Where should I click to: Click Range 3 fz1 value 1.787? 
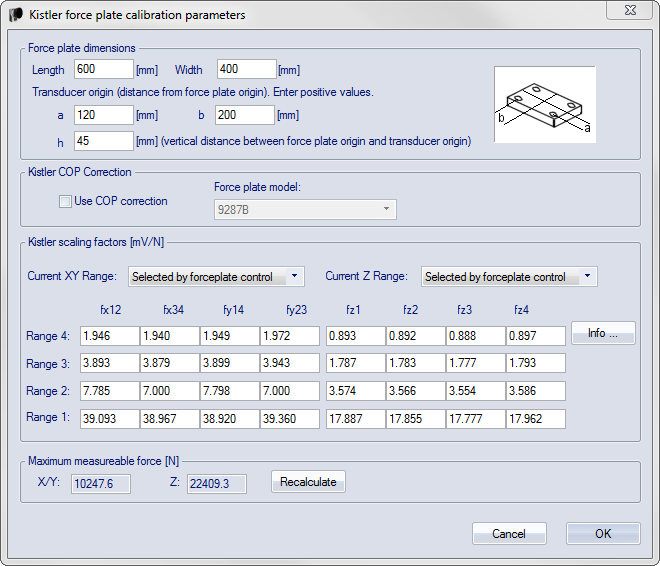[x=356, y=363]
